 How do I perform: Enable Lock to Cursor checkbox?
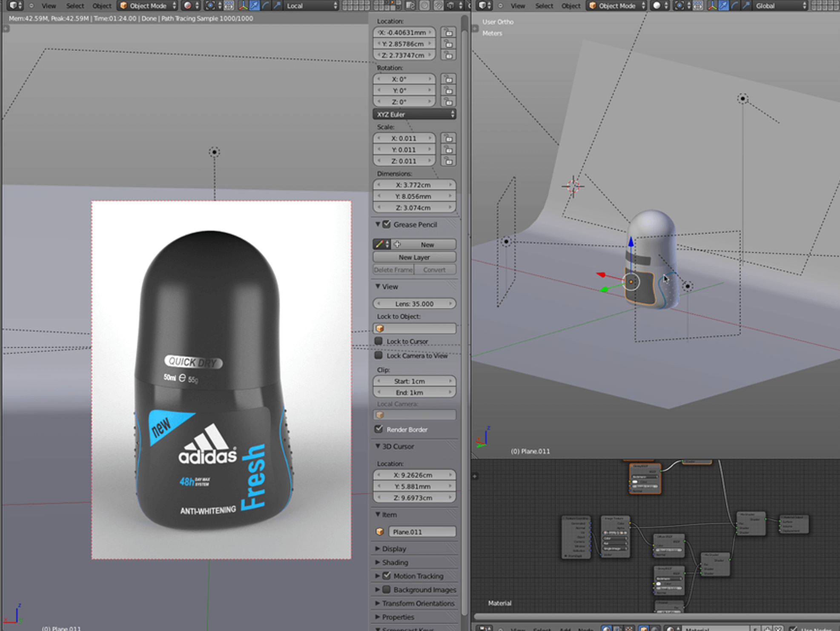click(x=378, y=341)
